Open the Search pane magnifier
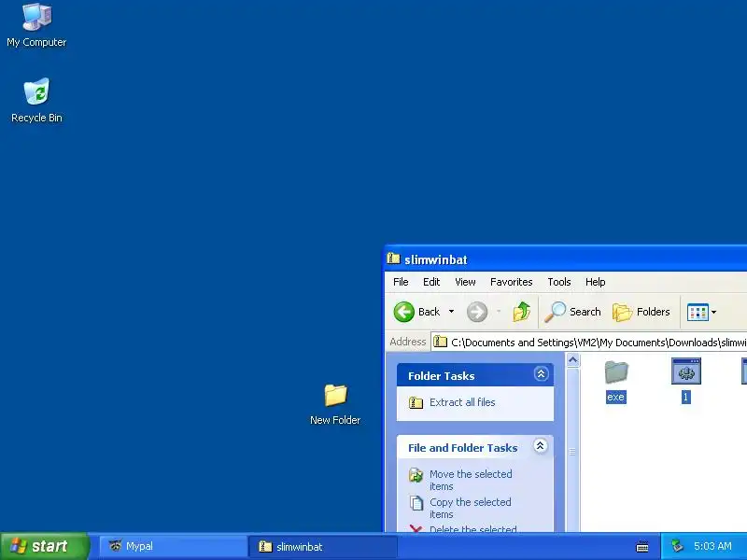The height and width of the screenshot is (560, 747). [555, 312]
